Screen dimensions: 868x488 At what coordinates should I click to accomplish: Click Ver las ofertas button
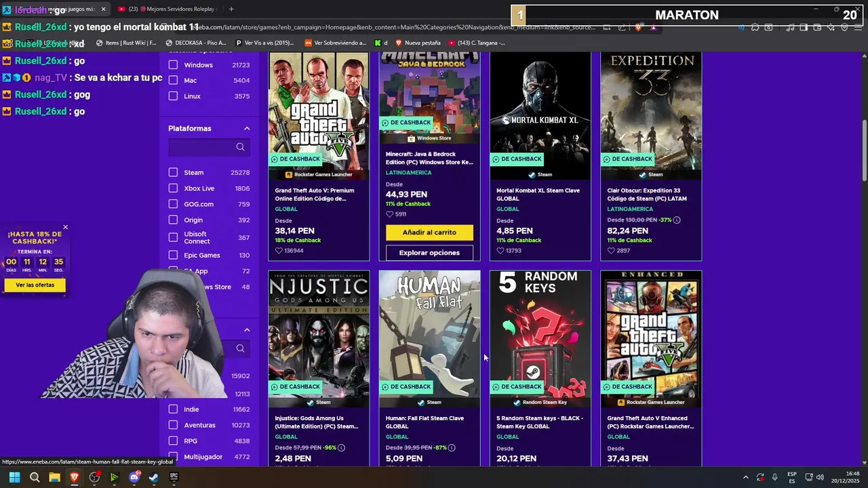35,285
